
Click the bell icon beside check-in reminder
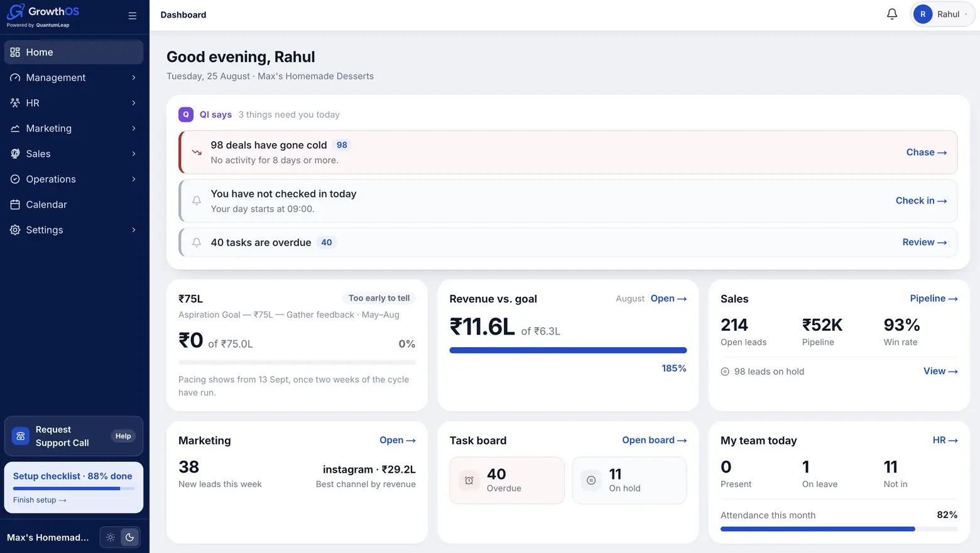click(197, 201)
